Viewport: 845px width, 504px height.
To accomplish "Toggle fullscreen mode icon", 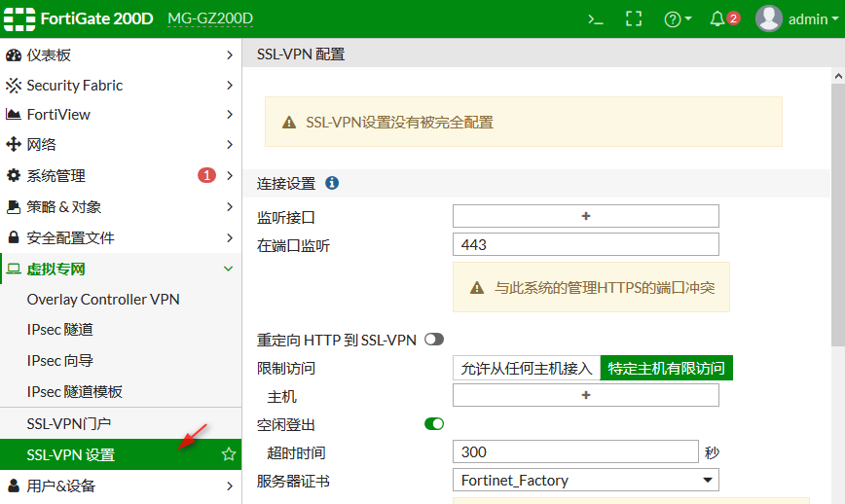I will coord(634,18).
